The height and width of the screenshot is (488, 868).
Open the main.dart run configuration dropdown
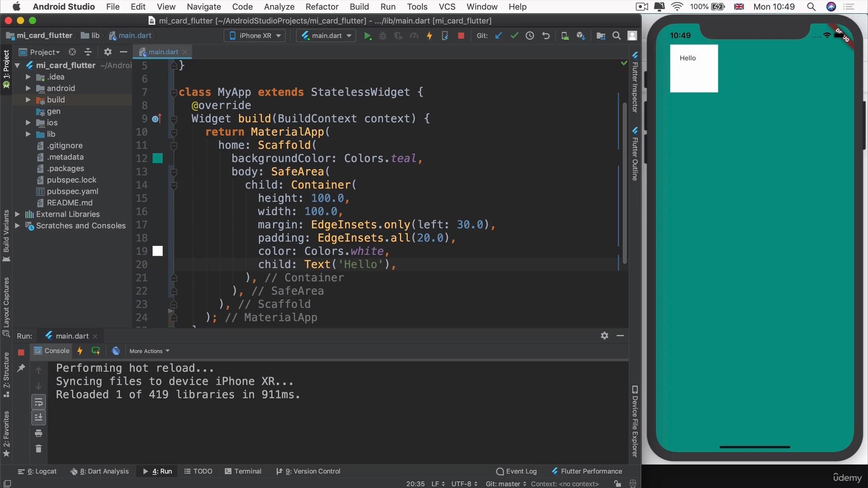point(325,36)
